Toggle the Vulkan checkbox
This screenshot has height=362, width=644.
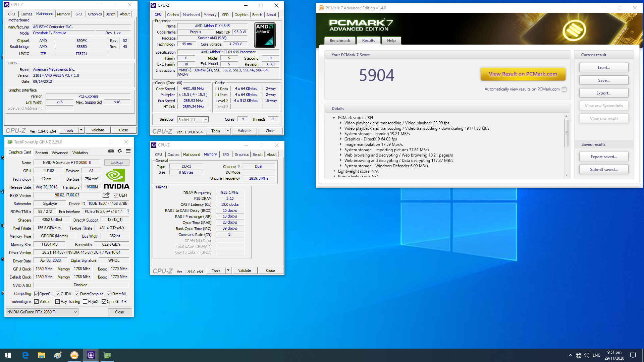(37, 302)
